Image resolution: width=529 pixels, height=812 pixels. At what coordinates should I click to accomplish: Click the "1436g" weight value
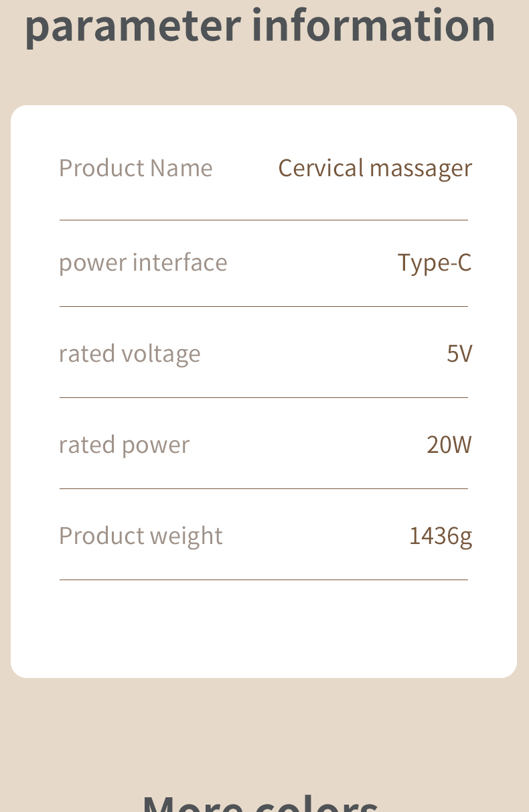click(x=441, y=535)
